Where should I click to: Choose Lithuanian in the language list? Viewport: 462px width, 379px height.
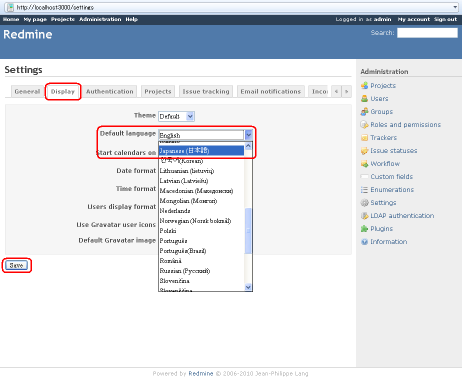click(201, 171)
